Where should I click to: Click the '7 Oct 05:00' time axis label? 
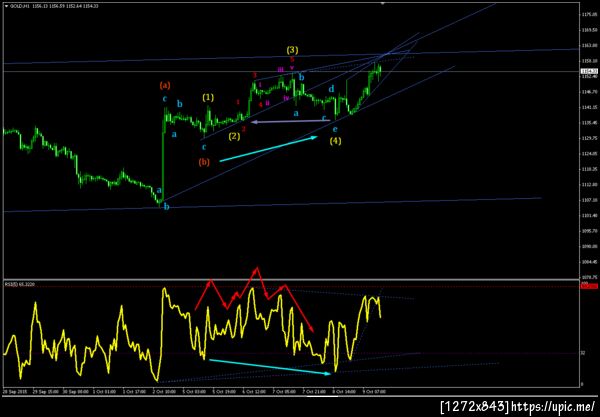click(x=285, y=392)
